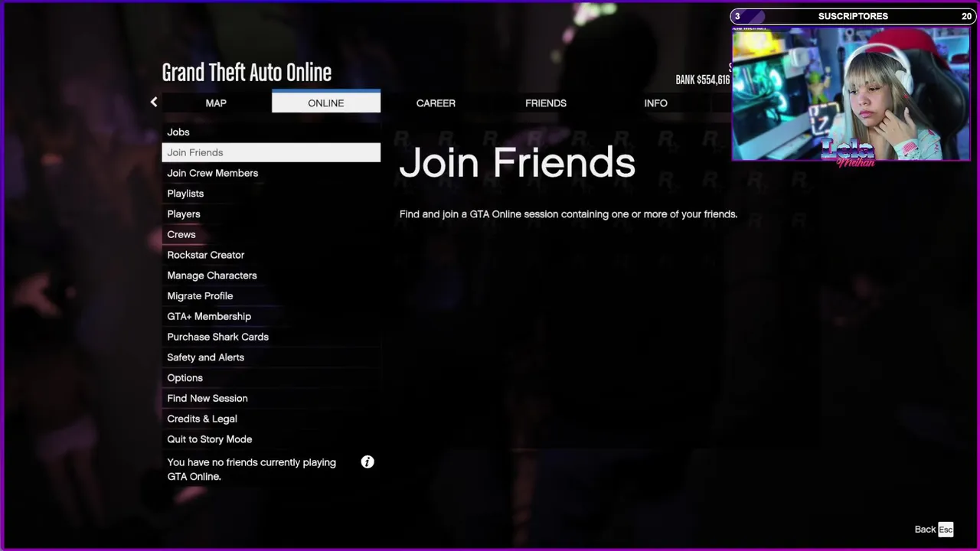Open the Jobs menu entry
The height and width of the screenshot is (551, 980).
click(271, 132)
